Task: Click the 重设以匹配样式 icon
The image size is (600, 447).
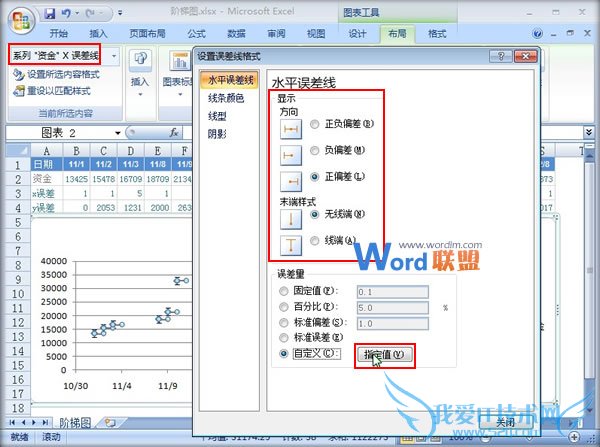Action: [x=18, y=91]
